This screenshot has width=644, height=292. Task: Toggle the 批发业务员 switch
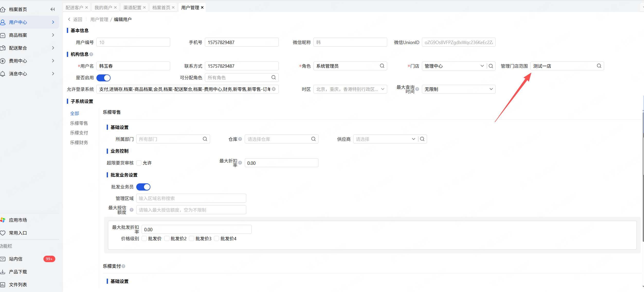(143, 187)
